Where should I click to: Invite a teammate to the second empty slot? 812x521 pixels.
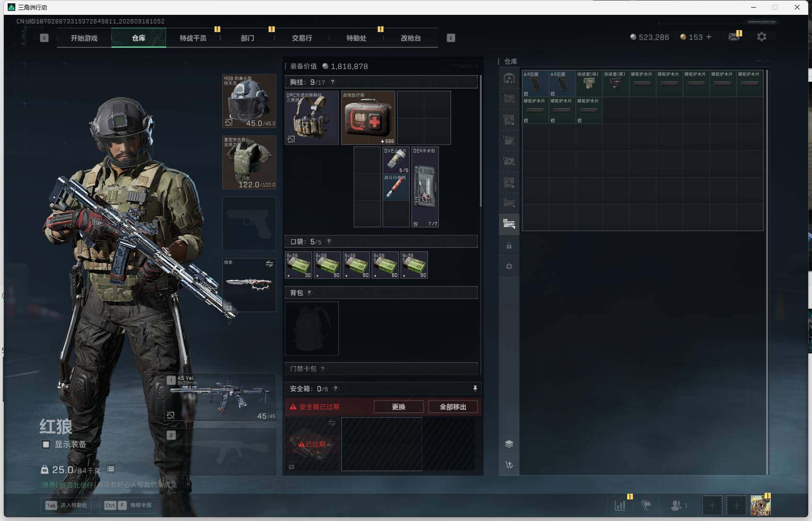[x=736, y=505]
